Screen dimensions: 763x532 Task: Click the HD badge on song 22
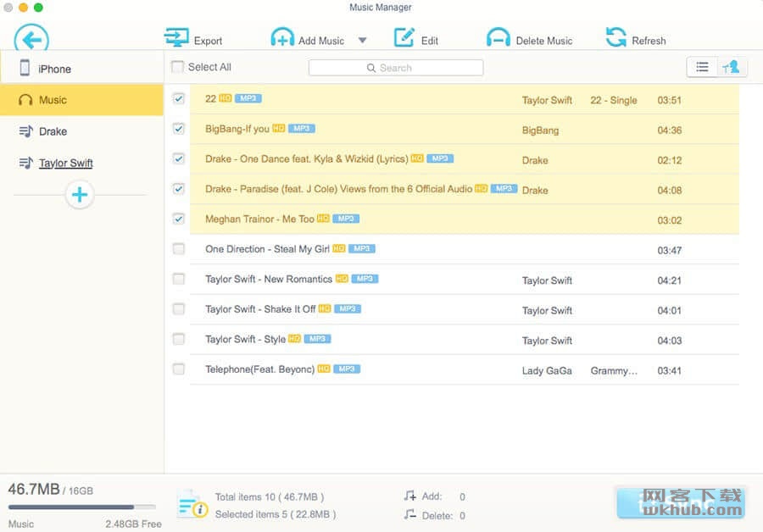[226, 98]
